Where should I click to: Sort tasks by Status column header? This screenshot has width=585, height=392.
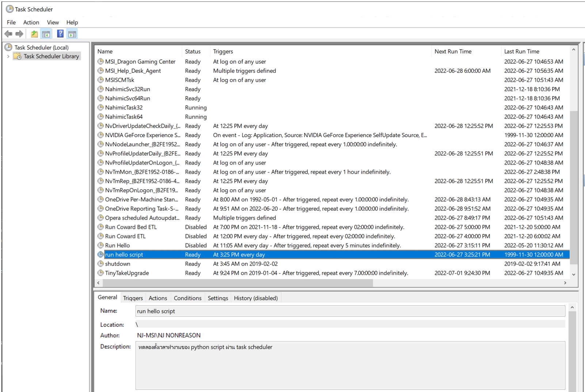pos(193,51)
